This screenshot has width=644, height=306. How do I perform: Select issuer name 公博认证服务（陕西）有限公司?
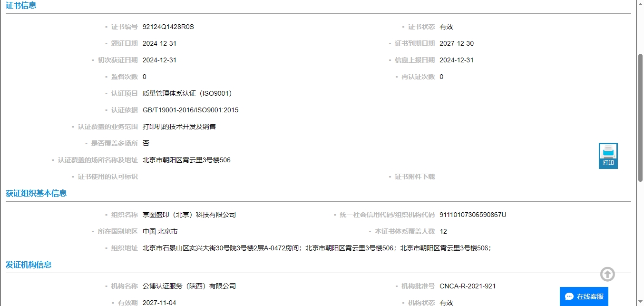click(189, 286)
